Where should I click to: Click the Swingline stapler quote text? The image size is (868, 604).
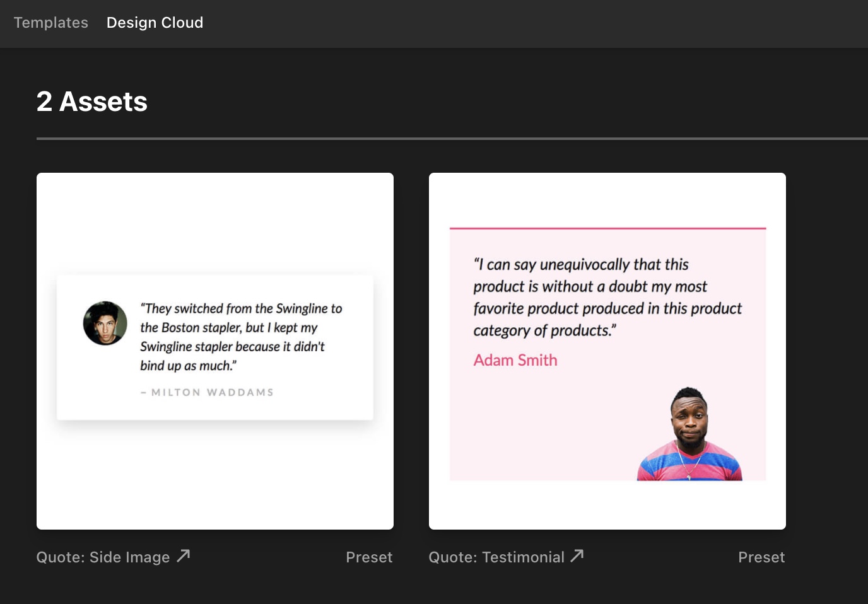click(241, 337)
